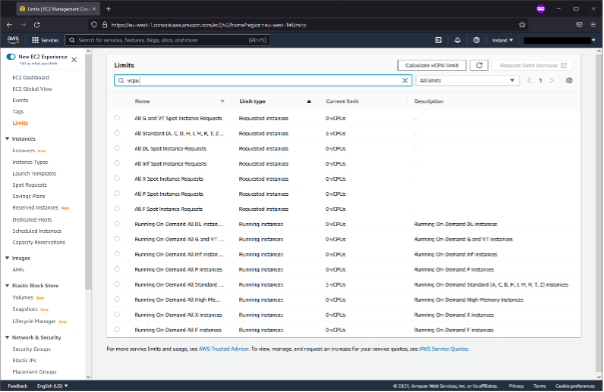Click the limits search input field

pos(263,80)
